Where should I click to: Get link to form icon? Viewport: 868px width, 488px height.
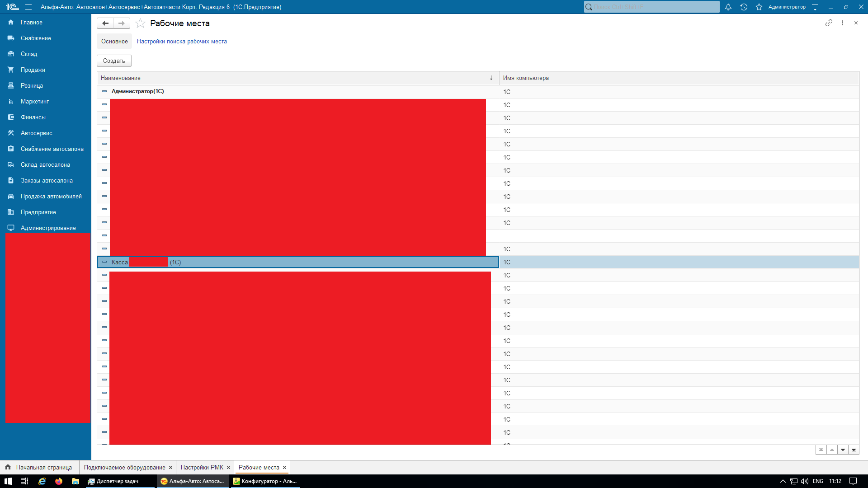(x=829, y=23)
